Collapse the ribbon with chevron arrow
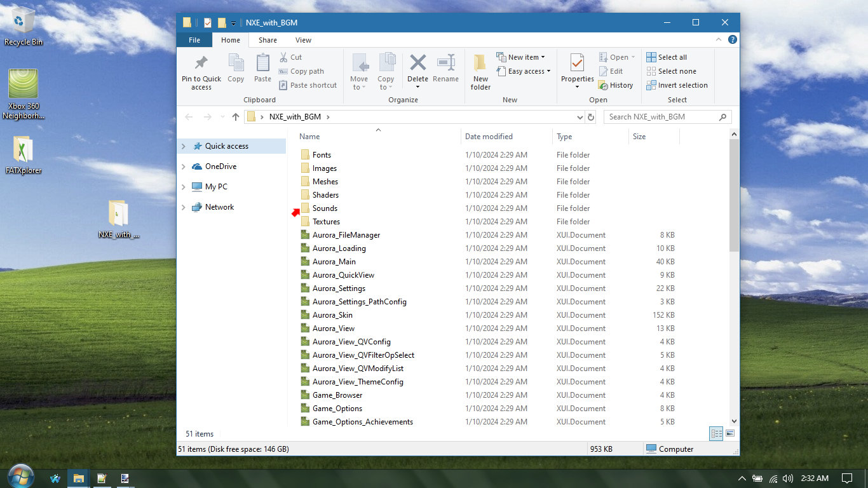Viewport: 868px width, 488px height. click(719, 39)
